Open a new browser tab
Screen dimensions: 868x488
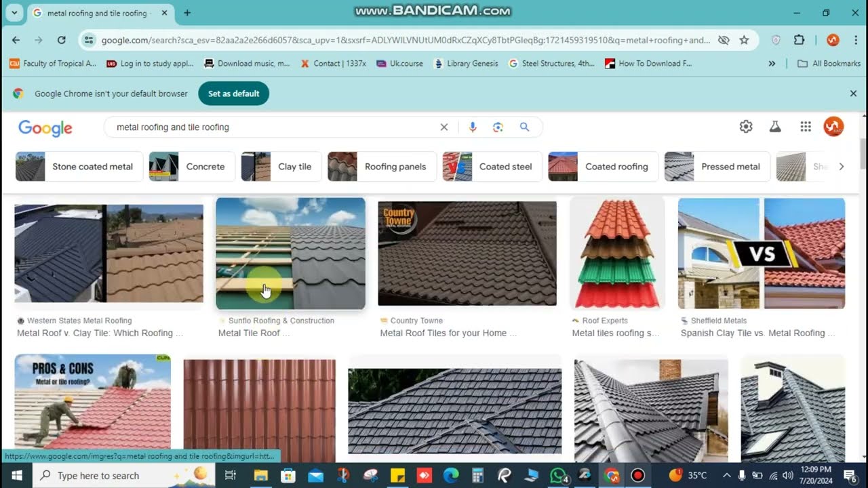(187, 13)
